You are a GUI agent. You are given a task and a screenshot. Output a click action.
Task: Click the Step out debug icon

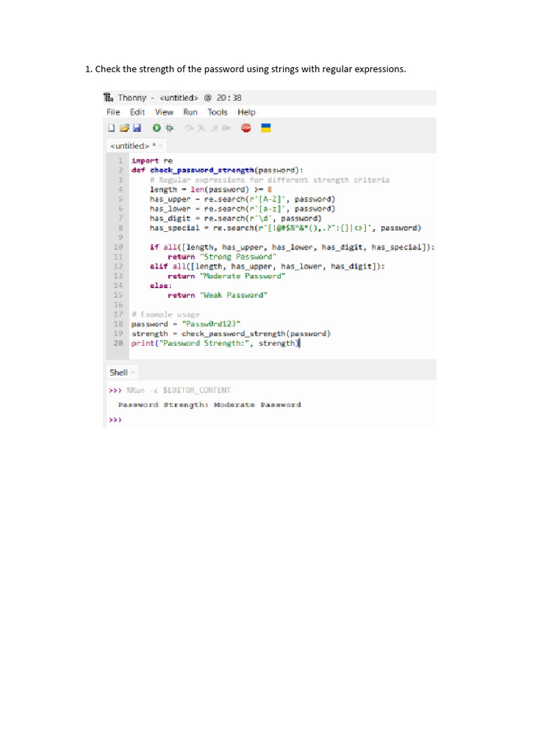(x=214, y=128)
